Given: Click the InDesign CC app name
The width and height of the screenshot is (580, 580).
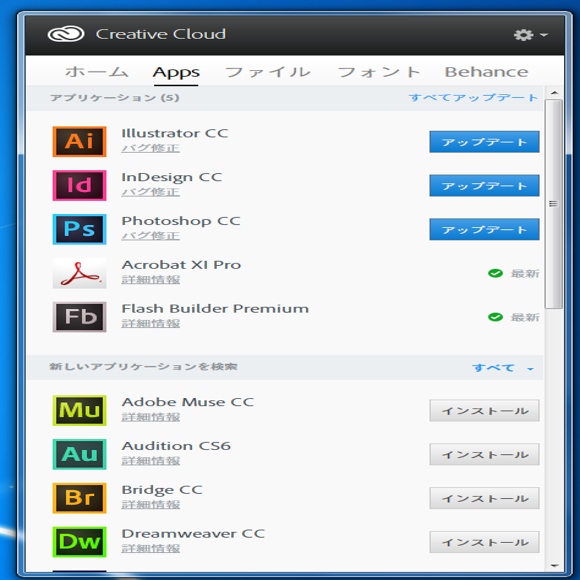Looking at the screenshot, I should pos(172,177).
